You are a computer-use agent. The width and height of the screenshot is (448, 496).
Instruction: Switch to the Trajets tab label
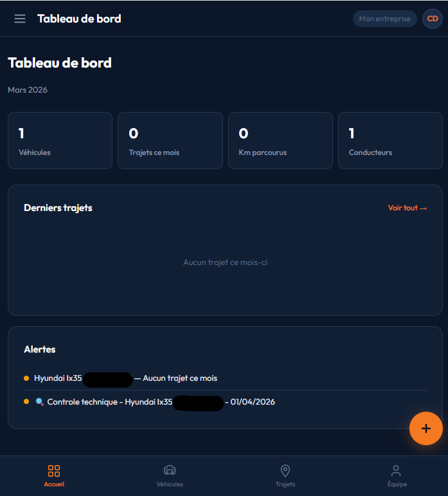click(285, 484)
